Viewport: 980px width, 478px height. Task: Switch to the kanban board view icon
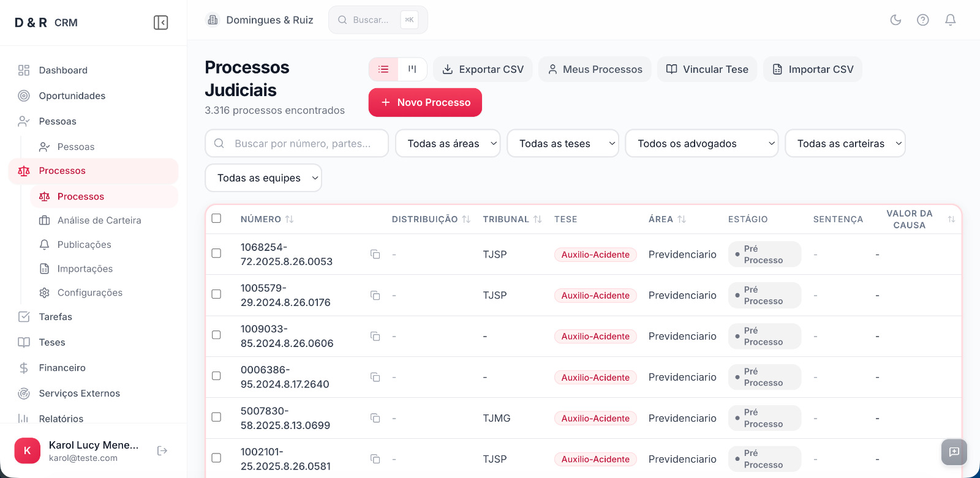click(412, 69)
